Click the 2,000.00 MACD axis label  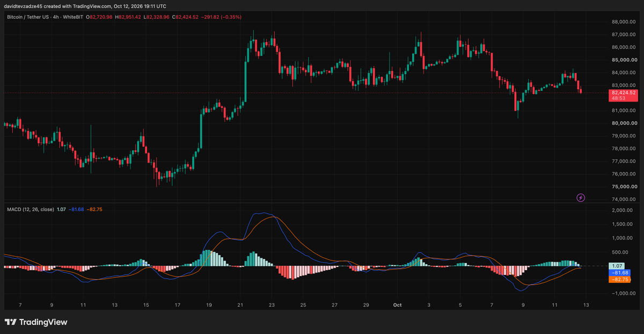pyautogui.click(x=623, y=210)
